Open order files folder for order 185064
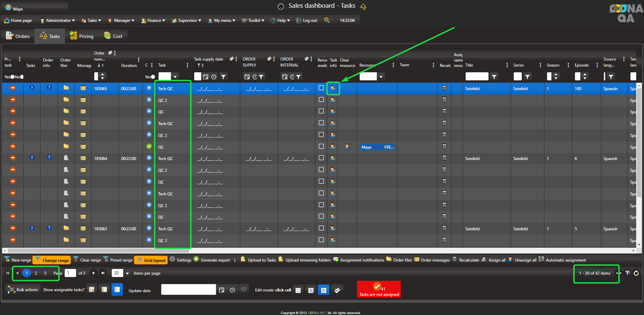The width and height of the screenshot is (644, 315). [x=66, y=158]
